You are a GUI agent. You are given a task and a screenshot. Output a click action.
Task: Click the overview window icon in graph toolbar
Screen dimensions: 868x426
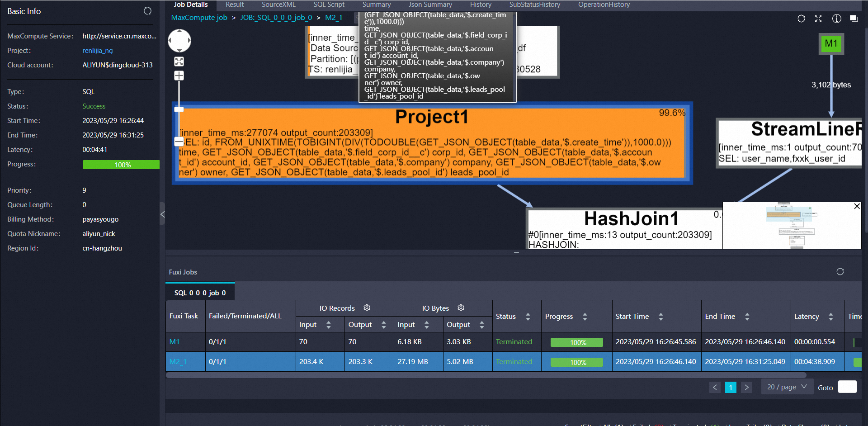pyautogui.click(x=854, y=19)
